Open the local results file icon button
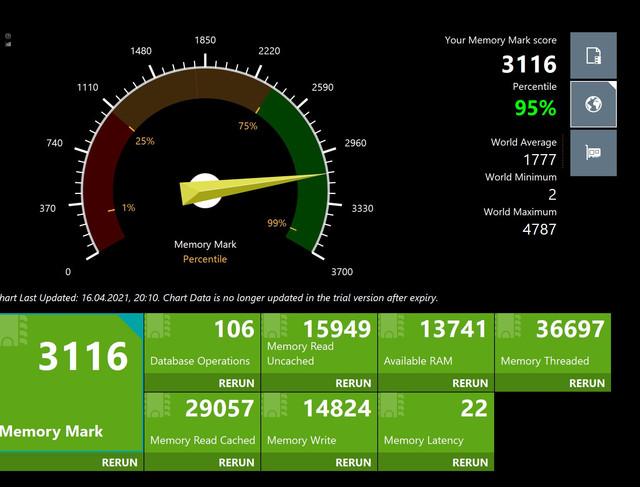The height and width of the screenshot is (487, 640). pyautogui.click(x=593, y=56)
